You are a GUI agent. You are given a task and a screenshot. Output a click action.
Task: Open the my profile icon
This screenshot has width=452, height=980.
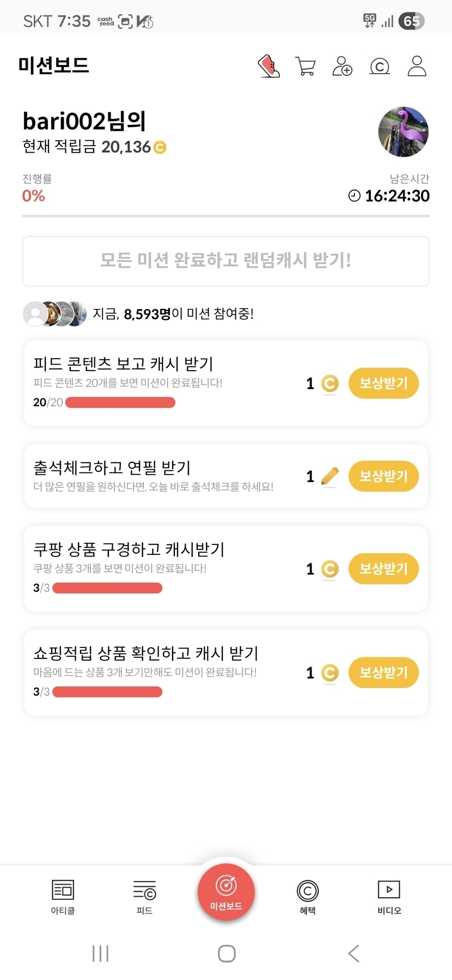pos(417,66)
